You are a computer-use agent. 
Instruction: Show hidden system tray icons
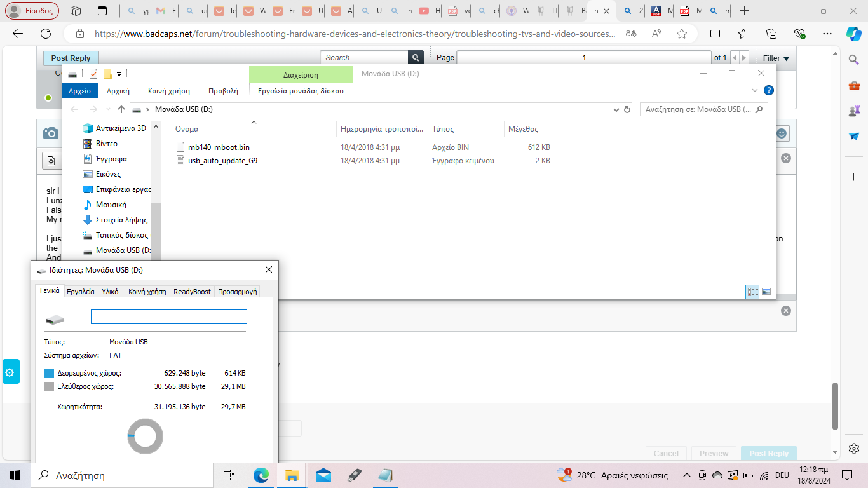(686, 475)
